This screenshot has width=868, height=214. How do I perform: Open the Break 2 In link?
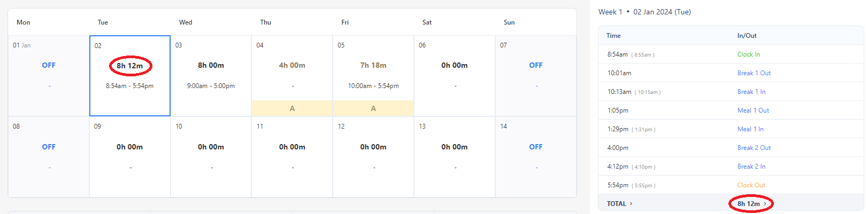[751, 167]
